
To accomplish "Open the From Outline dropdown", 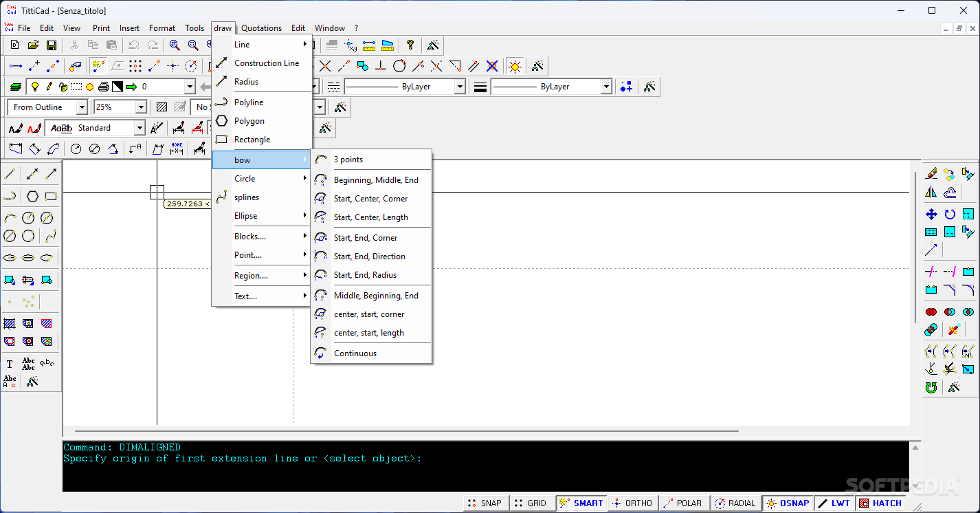I will (x=82, y=107).
